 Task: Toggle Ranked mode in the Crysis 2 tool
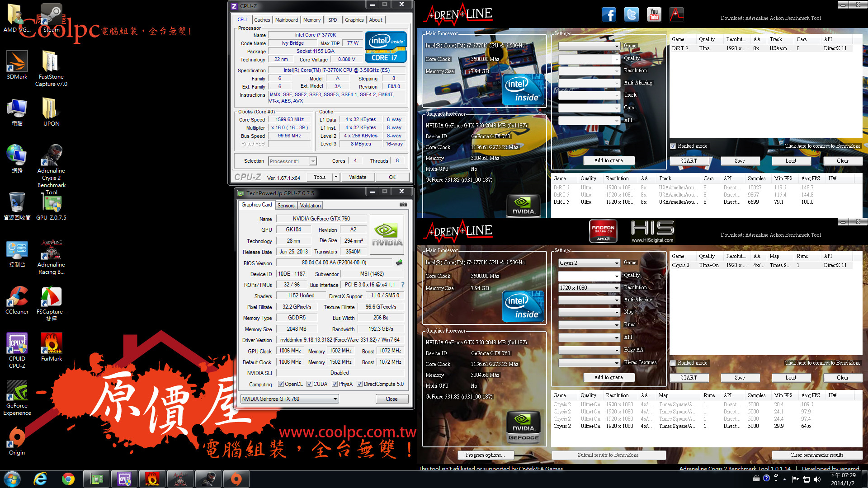[x=673, y=363]
